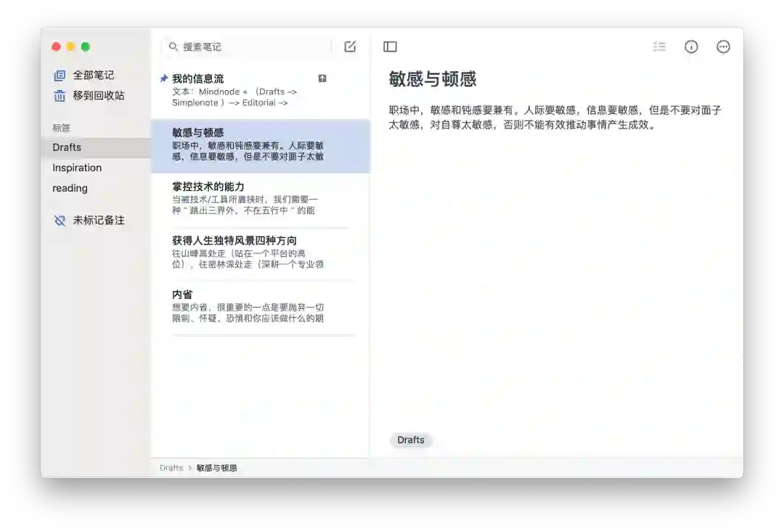The height and width of the screenshot is (532, 784).
Task: Click Drafts in the bottom breadcrumb
Action: [171, 468]
